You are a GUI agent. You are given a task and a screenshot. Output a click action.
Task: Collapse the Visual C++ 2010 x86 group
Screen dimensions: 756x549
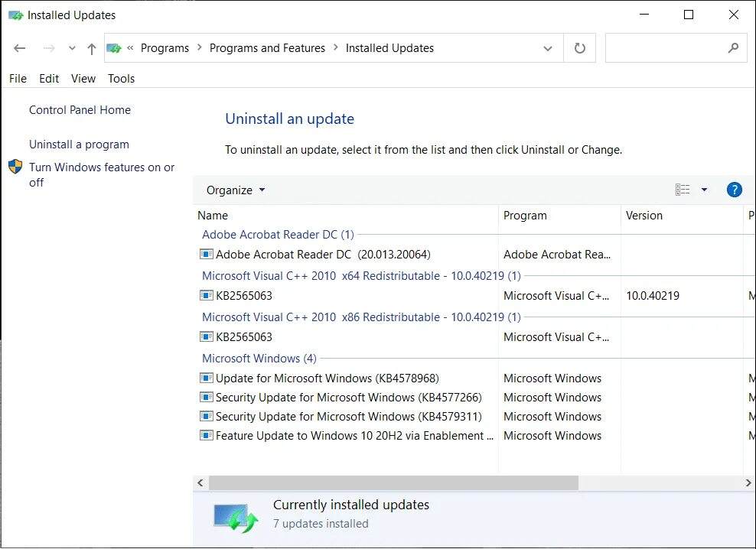(x=361, y=317)
